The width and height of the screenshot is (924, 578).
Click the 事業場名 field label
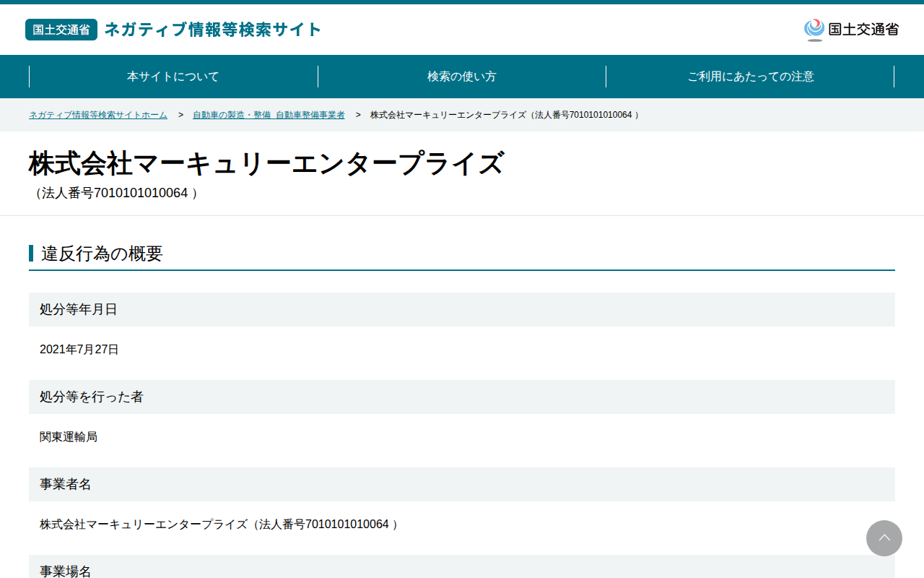pyautogui.click(x=66, y=571)
